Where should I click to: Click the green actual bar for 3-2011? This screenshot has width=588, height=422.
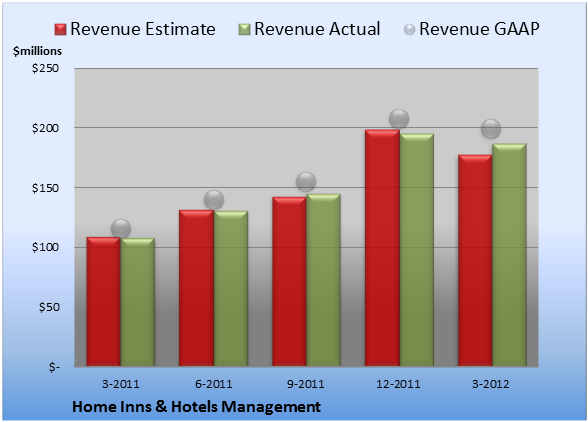[137, 302]
